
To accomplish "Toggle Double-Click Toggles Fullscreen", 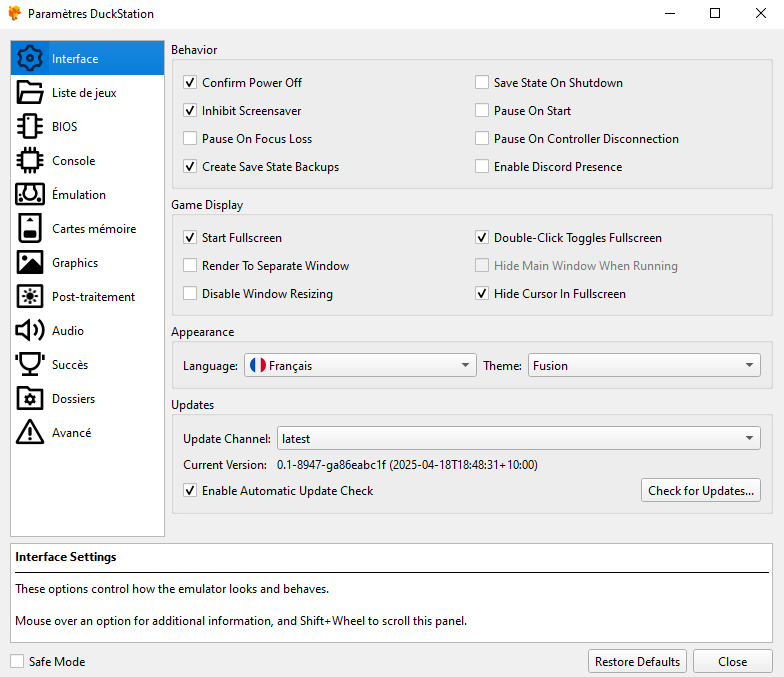I will click(x=482, y=238).
